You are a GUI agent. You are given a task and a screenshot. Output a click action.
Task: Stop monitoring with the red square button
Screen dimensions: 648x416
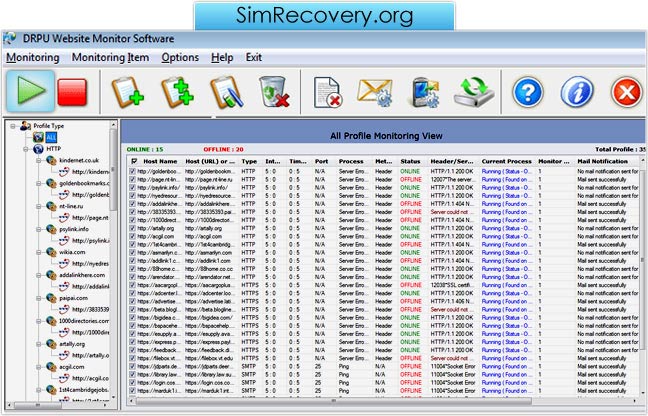(72, 92)
